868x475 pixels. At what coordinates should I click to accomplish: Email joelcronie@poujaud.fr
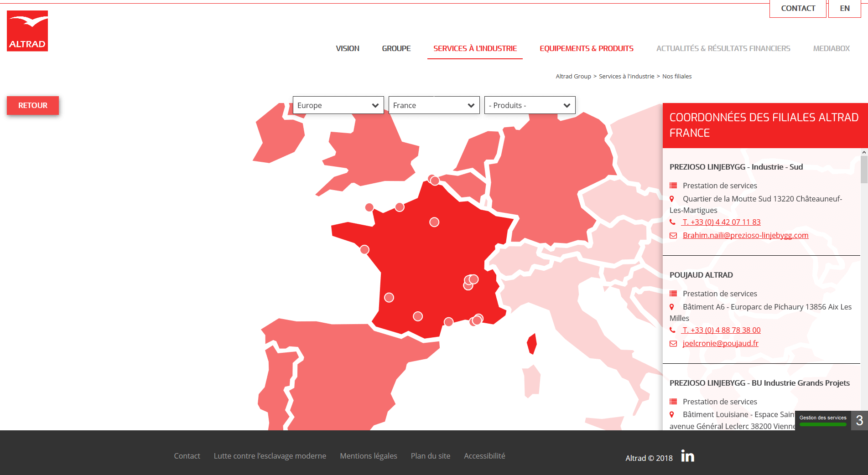(x=721, y=343)
